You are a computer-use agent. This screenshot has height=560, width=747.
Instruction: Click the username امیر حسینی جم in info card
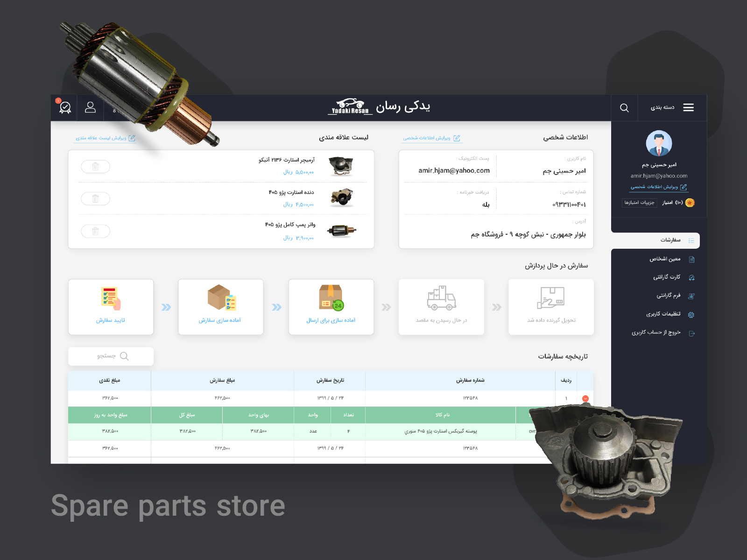coord(564,171)
